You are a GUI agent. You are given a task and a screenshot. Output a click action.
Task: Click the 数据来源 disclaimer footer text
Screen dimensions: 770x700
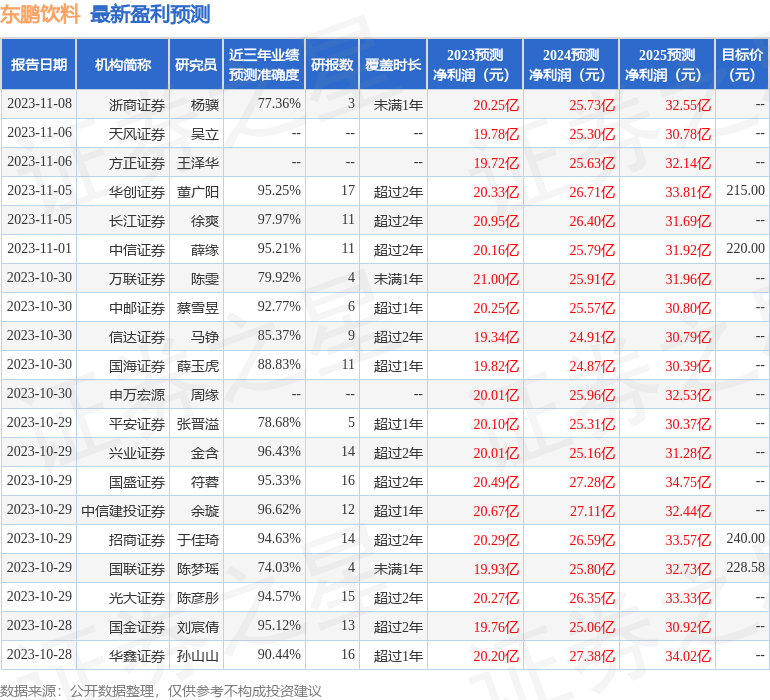point(161,691)
